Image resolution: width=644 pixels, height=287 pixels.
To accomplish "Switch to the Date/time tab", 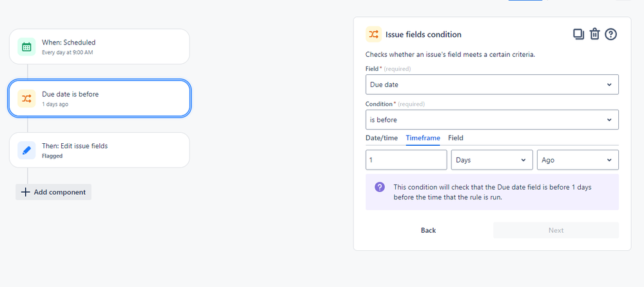I will (x=382, y=138).
